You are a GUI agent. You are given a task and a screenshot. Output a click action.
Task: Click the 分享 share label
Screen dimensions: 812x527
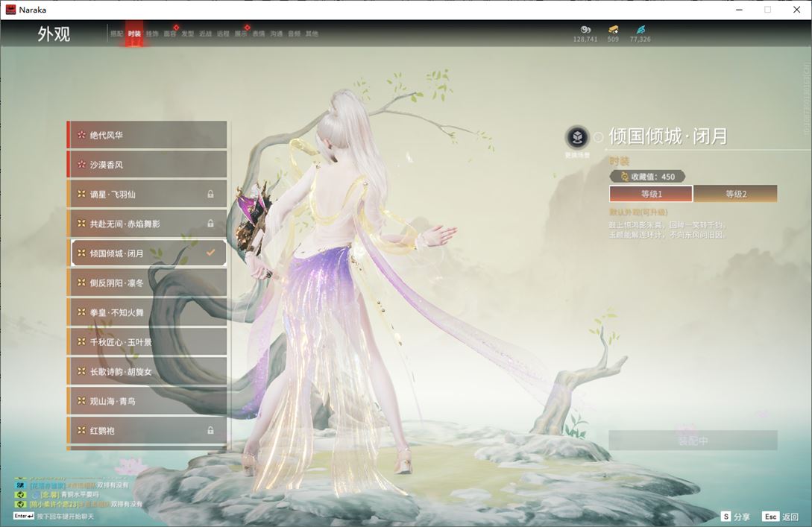(742, 517)
